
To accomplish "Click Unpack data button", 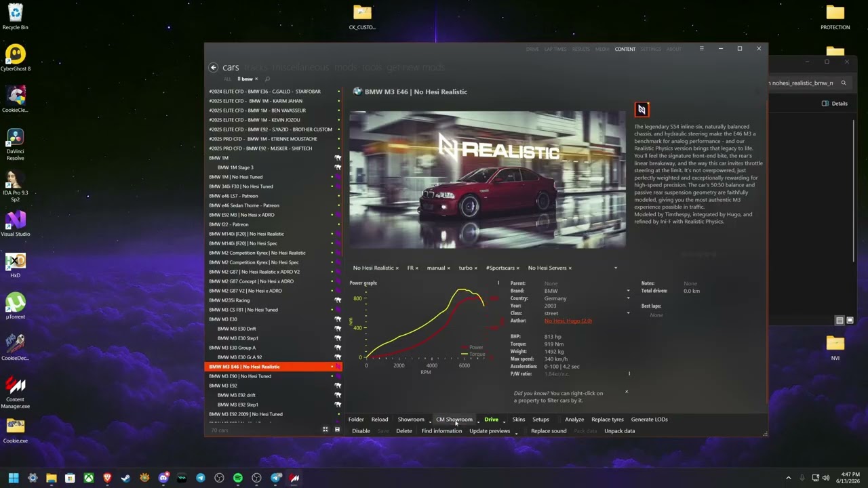I will click(620, 431).
